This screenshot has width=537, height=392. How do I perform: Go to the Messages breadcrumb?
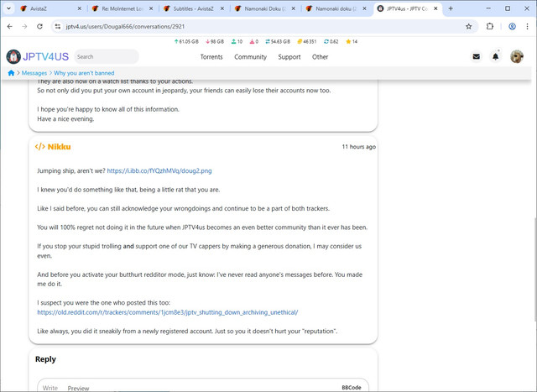click(x=34, y=73)
